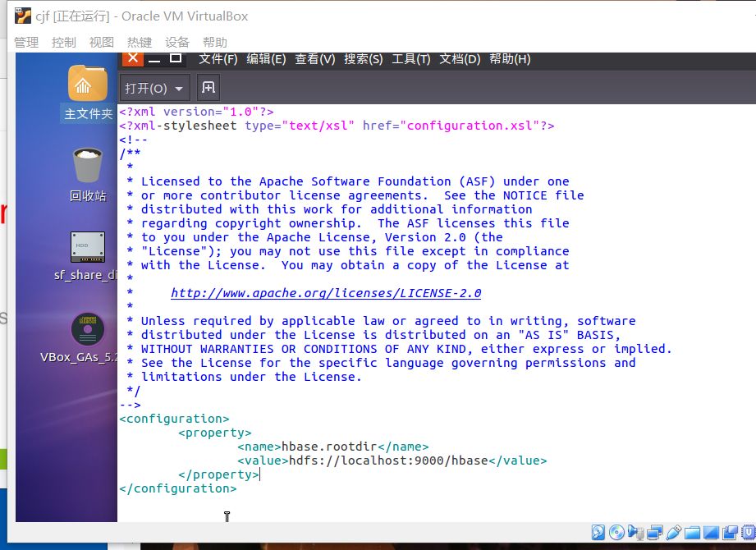Open VirtualBox 帮助 menu
This screenshot has width=756, height=550.
214,43
